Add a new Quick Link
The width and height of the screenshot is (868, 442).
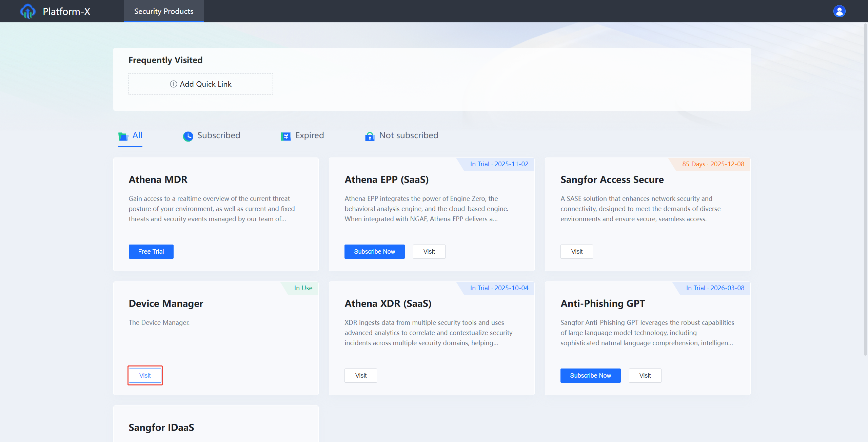click(x=200, y=84)
